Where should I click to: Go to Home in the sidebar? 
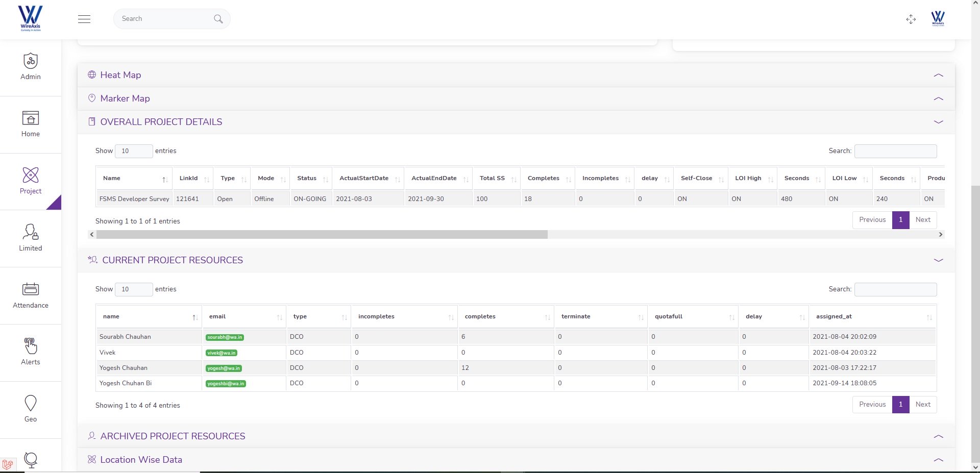pyautogui.click(x=31, y=118)
